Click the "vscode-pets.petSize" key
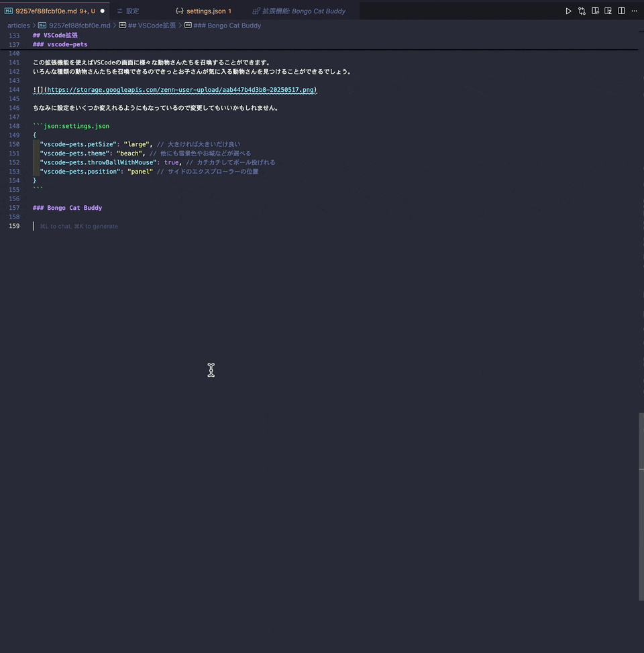 (x=78, y=145)
